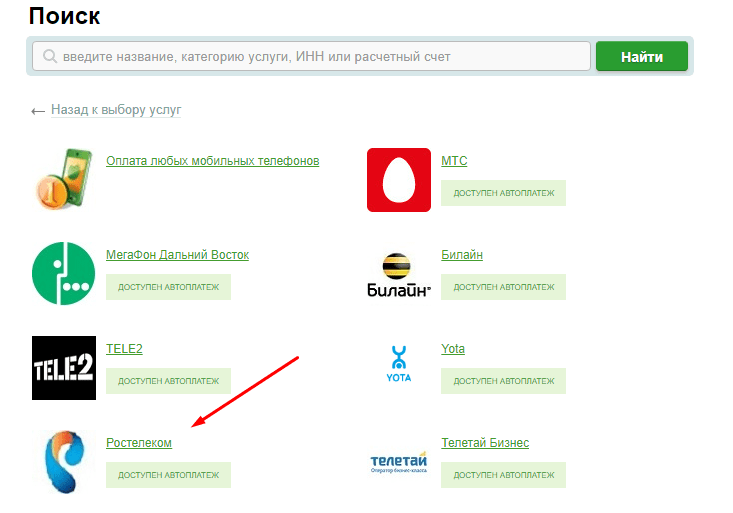The image size is (733, 513).
Task: Select МегаФон Дальний Восток link
Action: [x=177, y=255]
